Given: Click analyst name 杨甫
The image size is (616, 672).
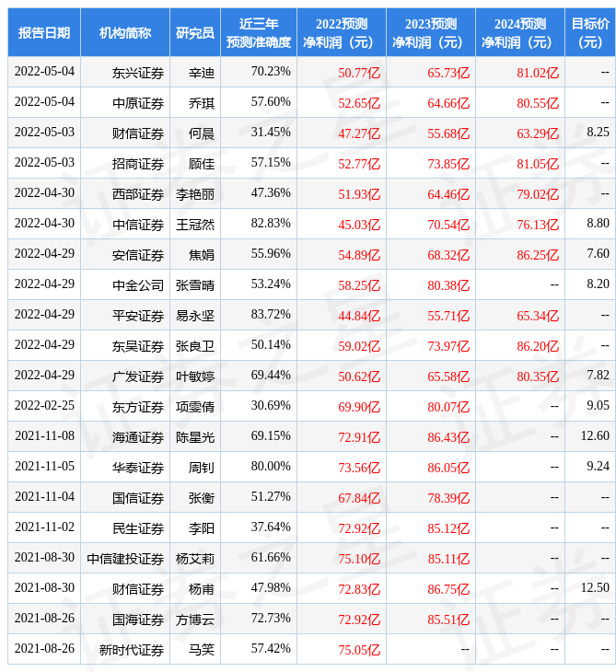Looking at the screenshot, I should coord(202,590).
